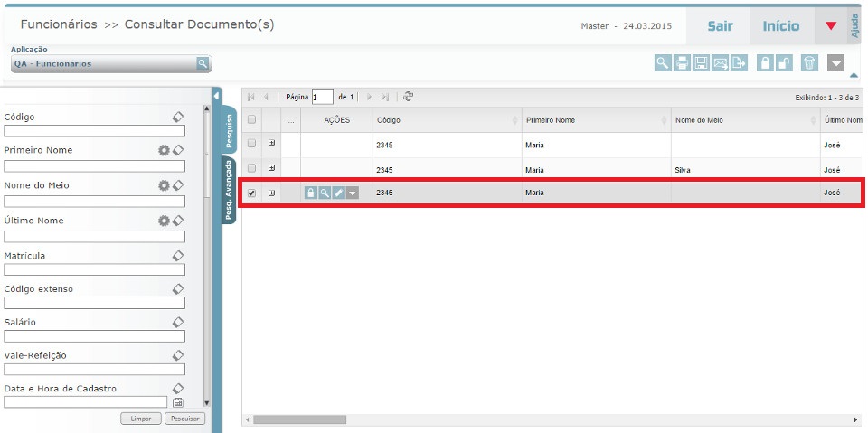Click the Primeiro Nome search input field
This screenshot has width=868, height=433.
[x=95, y=166]
